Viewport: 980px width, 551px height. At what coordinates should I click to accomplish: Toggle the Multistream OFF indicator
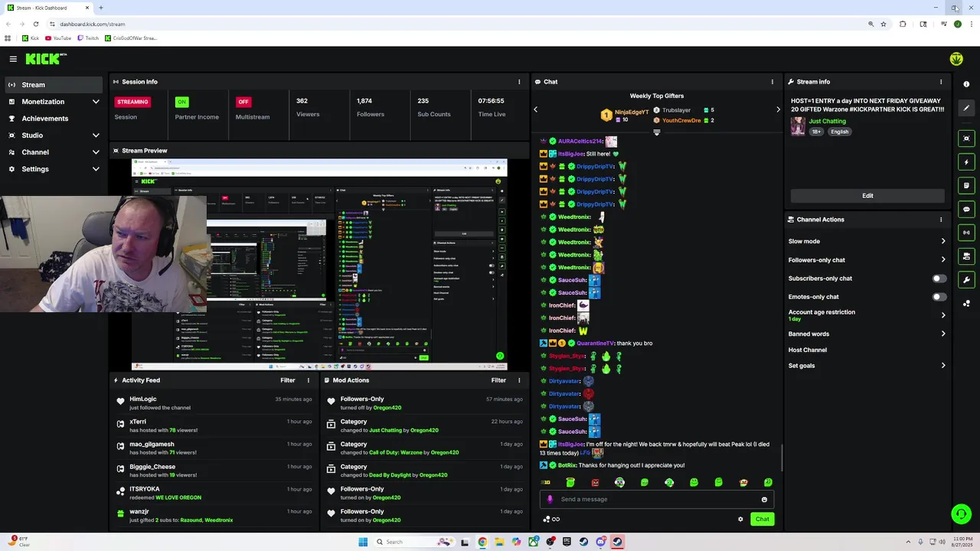point(243,102)
